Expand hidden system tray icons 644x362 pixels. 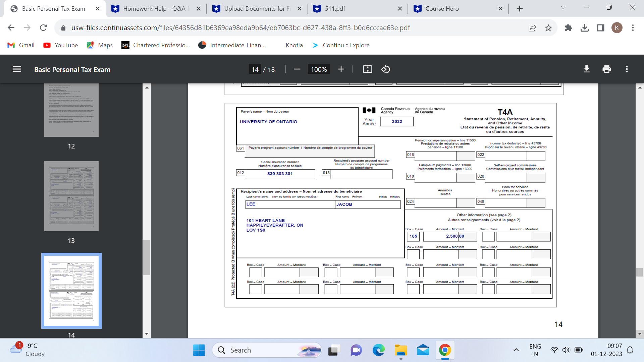click(516, 350)
